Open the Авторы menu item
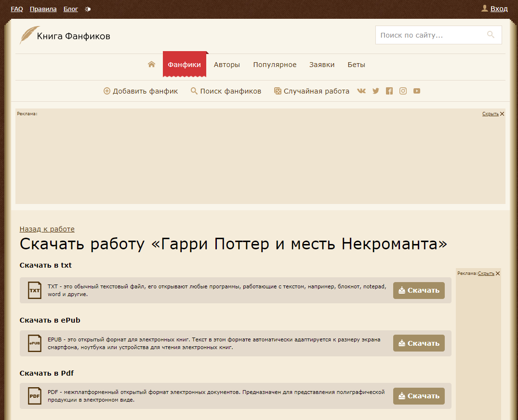The width and height of the screenshot is (518, 420). [x=226, y=65]
